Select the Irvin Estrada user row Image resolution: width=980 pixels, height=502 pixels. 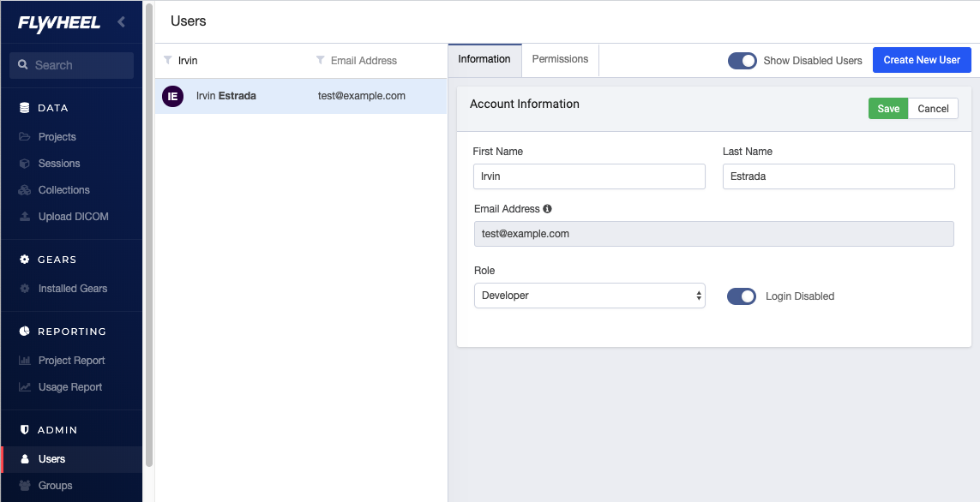tap(300, 96)
